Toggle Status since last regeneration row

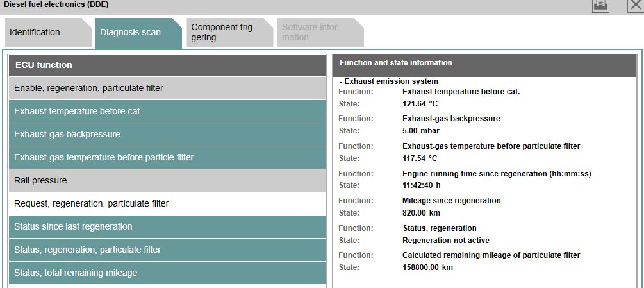coord(167,227)
